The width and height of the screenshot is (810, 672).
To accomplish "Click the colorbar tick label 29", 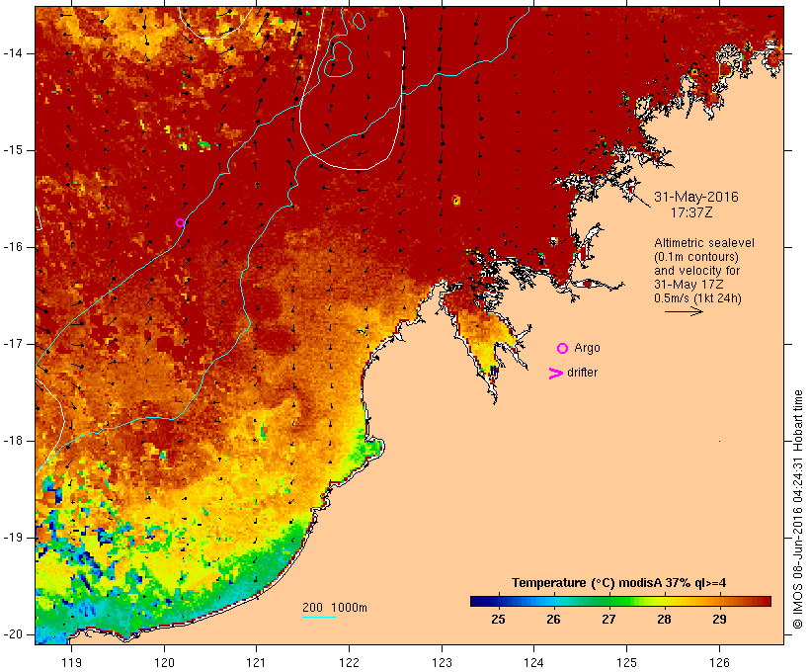I will (x=719, y=620).
